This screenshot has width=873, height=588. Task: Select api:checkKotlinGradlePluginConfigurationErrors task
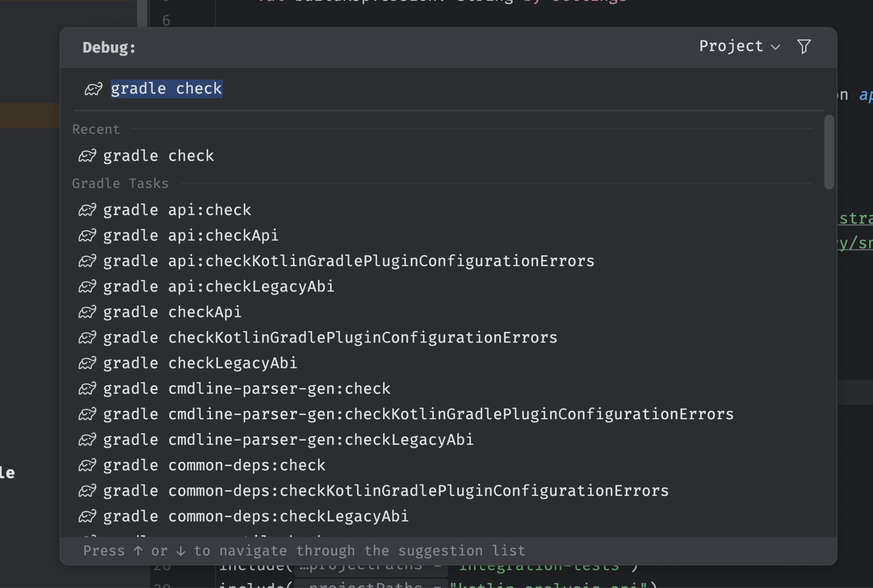click(348, 261)
